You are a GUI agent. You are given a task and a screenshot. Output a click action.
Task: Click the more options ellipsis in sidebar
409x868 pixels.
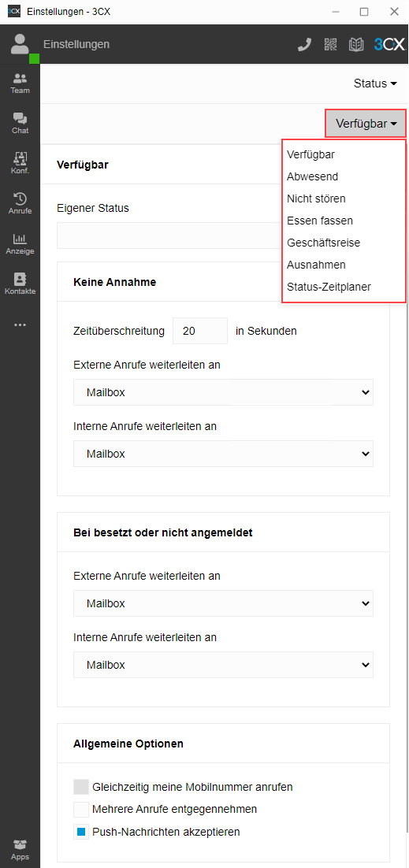tap(20, 325)
